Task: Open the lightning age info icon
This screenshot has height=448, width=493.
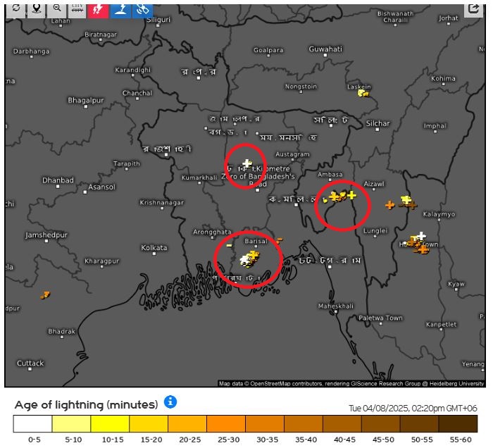Action: pyautogui.click(x=170, y=402)
